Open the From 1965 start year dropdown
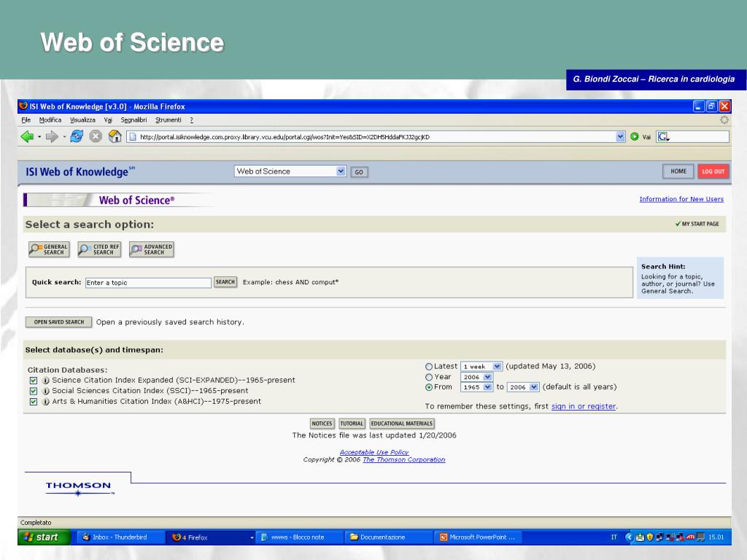This screenshot has width=747, height=560. (476, 387)
